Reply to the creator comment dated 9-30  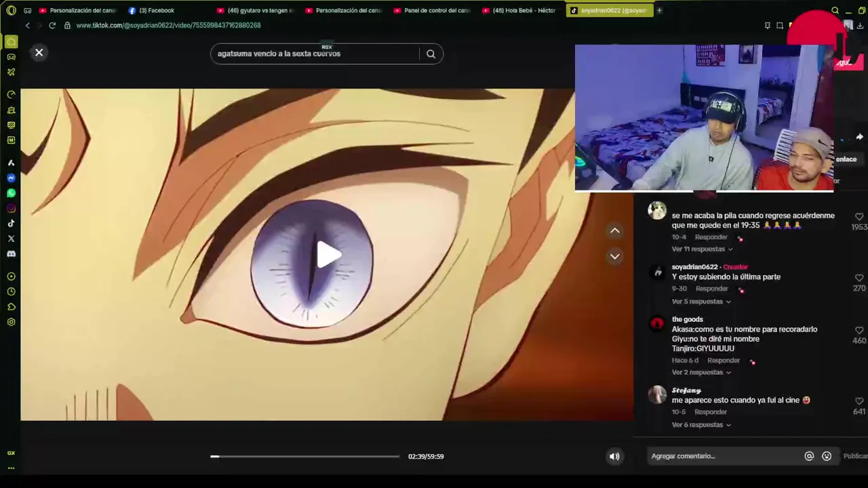[x=711, y=289]
